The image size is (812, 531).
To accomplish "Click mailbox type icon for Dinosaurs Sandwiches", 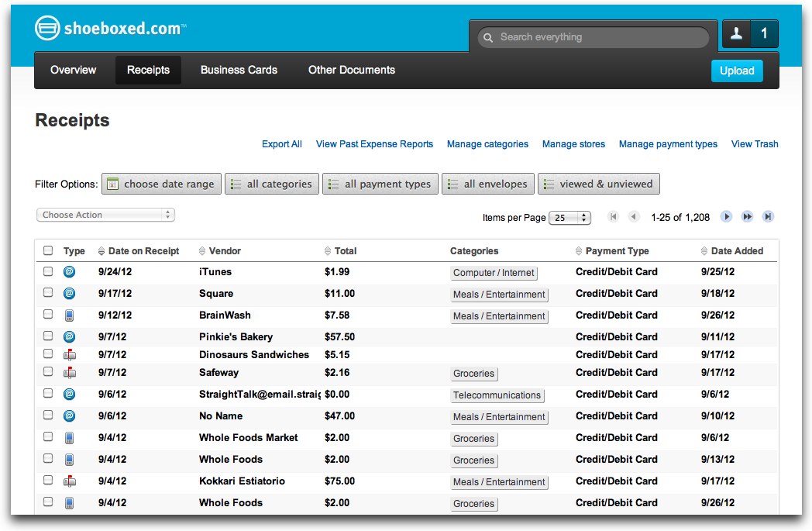I will pos(70,355).
